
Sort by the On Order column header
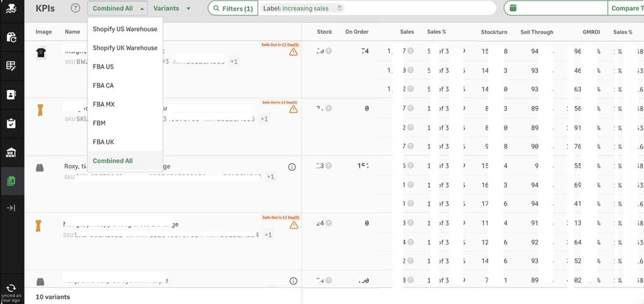tap(357, 32)
